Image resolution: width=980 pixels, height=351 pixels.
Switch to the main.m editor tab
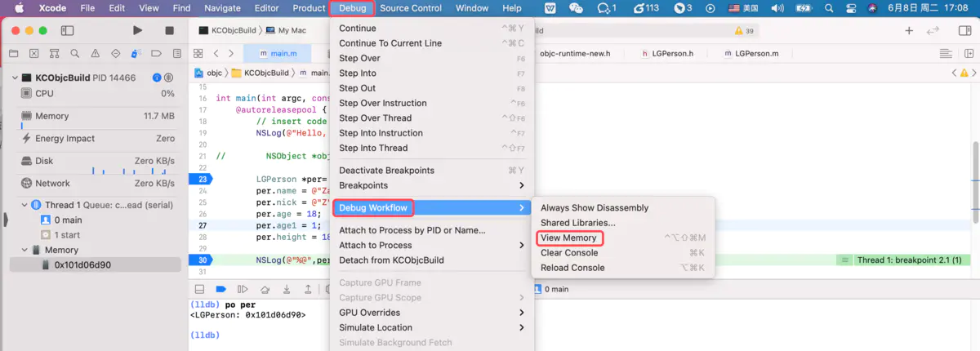pos(278,53)
